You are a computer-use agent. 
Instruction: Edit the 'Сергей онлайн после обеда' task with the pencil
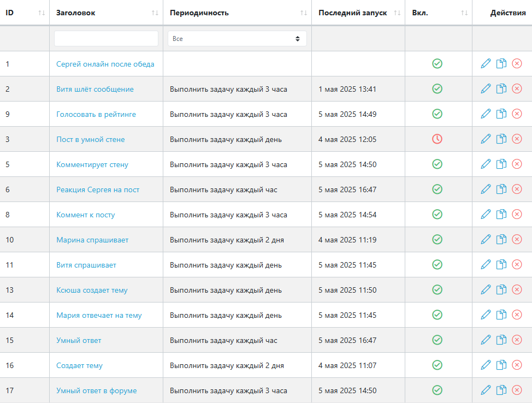coord(486,63)
